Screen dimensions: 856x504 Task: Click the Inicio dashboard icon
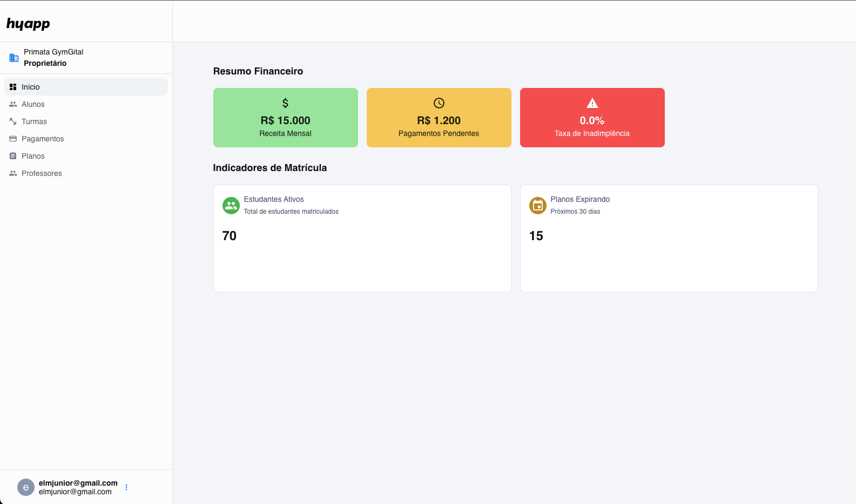coord(13,87)
